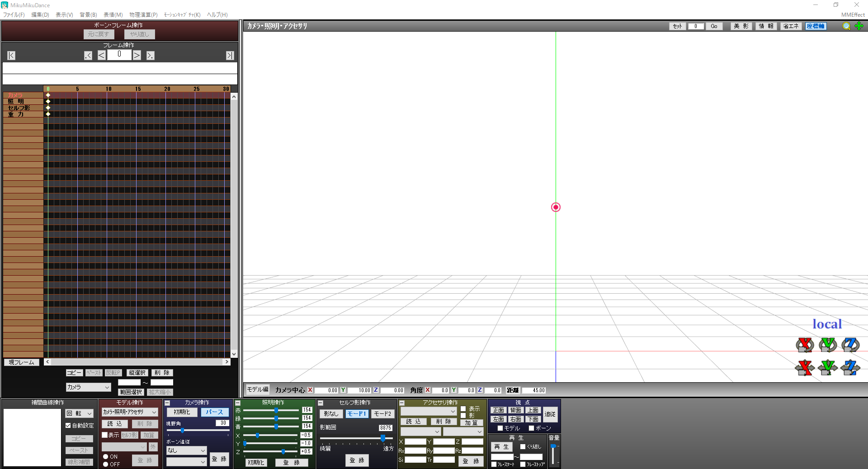868x469 pixels.
Task: Click the blue Z move axis icon
Action: coord(850,367)
